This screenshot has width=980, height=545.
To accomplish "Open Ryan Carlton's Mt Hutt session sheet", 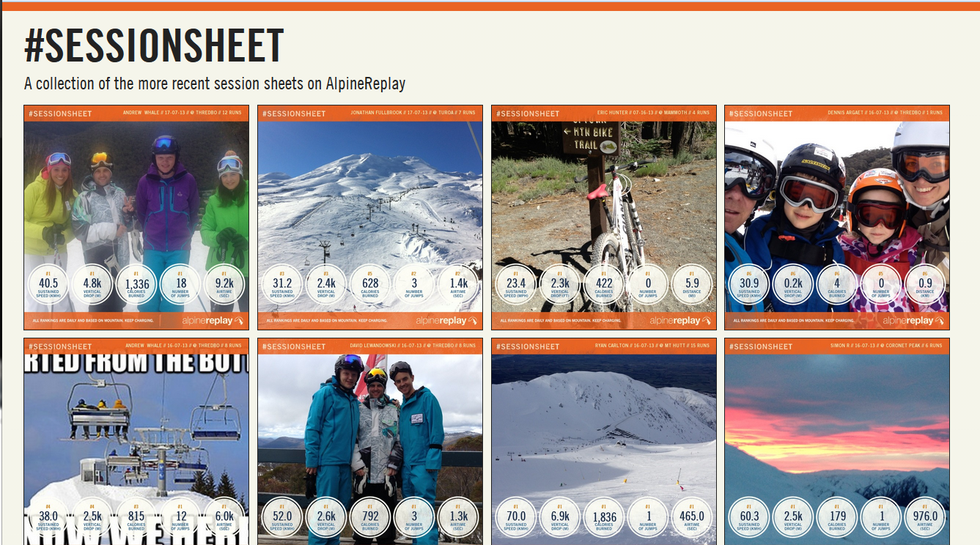I will coord(604,442).
